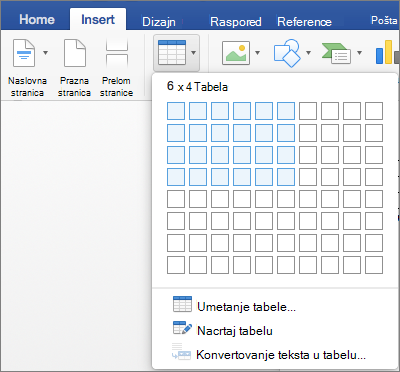Viewport: 400px width, 372px height.
Task: Open the Raspored tab
Action: click(x=235, y=22)
